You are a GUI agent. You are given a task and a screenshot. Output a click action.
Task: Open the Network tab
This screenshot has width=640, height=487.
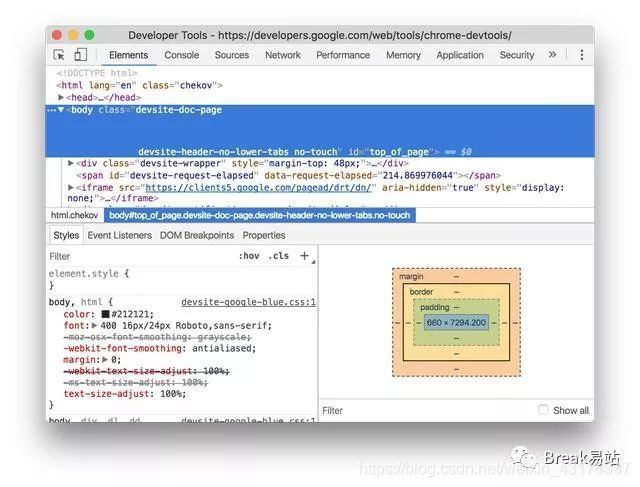click(x=283, y=55)
